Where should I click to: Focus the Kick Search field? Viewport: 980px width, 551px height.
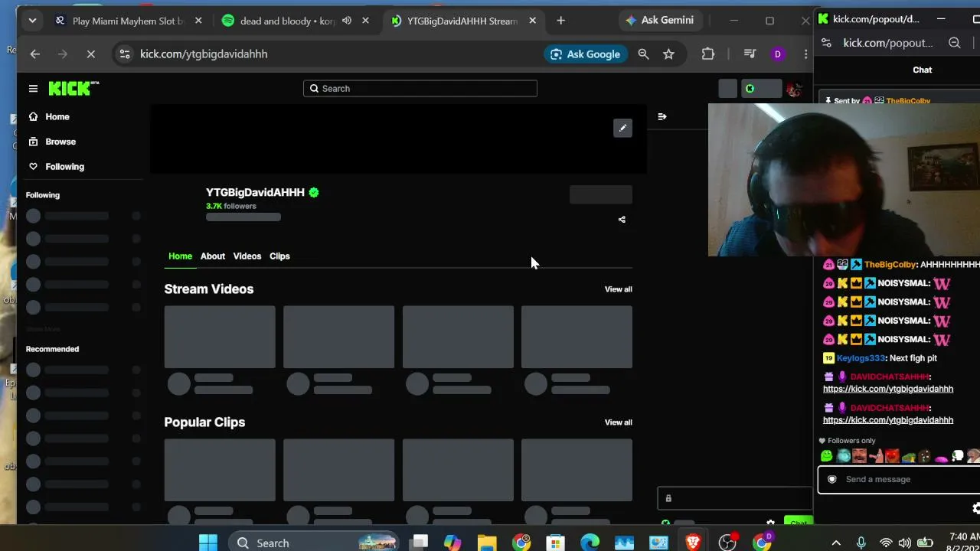click(x=420, y=89)
